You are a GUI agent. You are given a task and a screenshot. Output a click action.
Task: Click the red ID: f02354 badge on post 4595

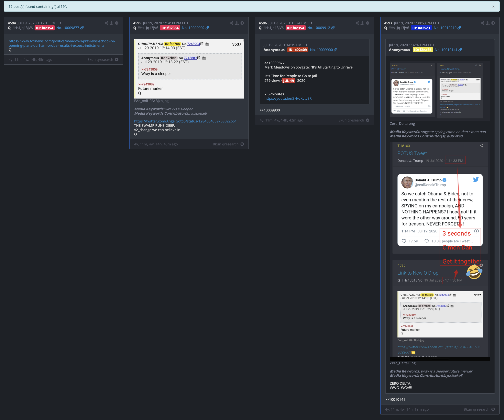pyautogui.click(x=170, y=28)
